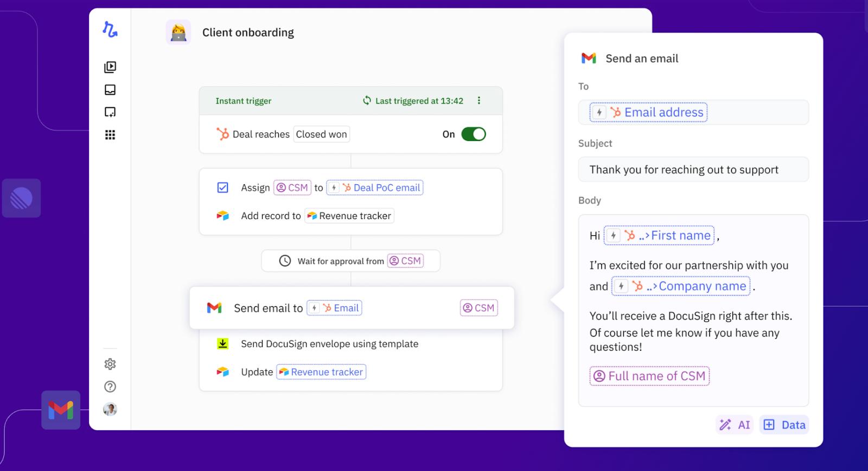The image size is (868, 471).
Task: Click the help question mark icon
Action: (x=110, y=386)
